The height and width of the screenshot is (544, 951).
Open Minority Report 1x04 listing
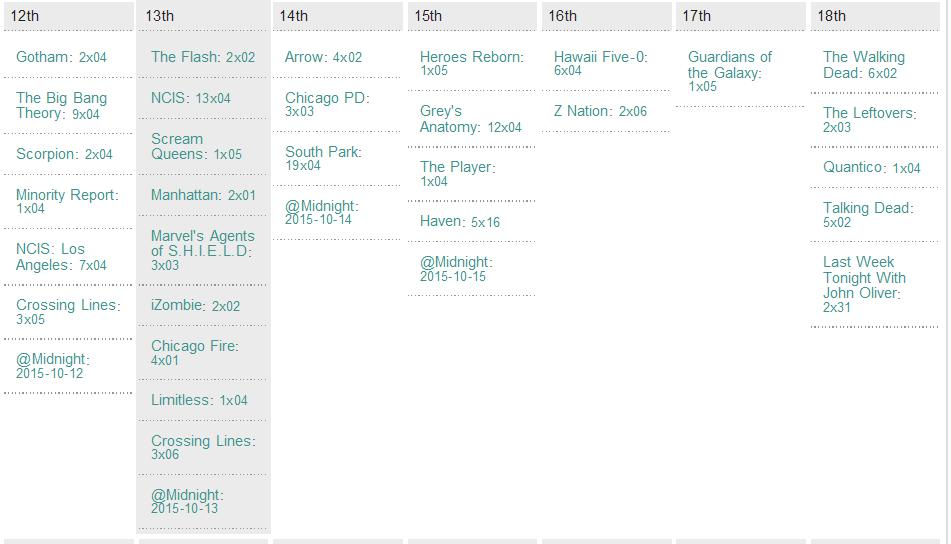coord(67,201)
